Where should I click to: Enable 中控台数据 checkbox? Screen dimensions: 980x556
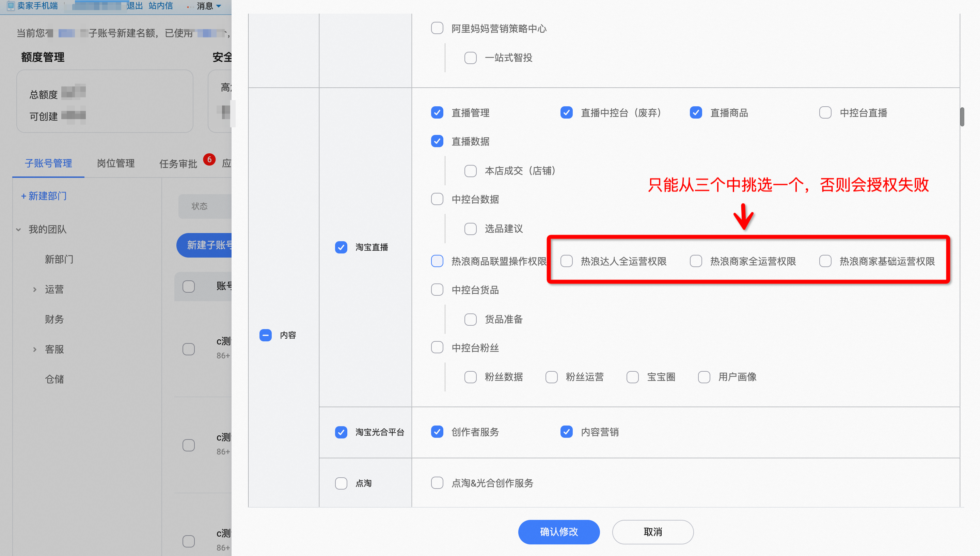[x=437, y=199]
